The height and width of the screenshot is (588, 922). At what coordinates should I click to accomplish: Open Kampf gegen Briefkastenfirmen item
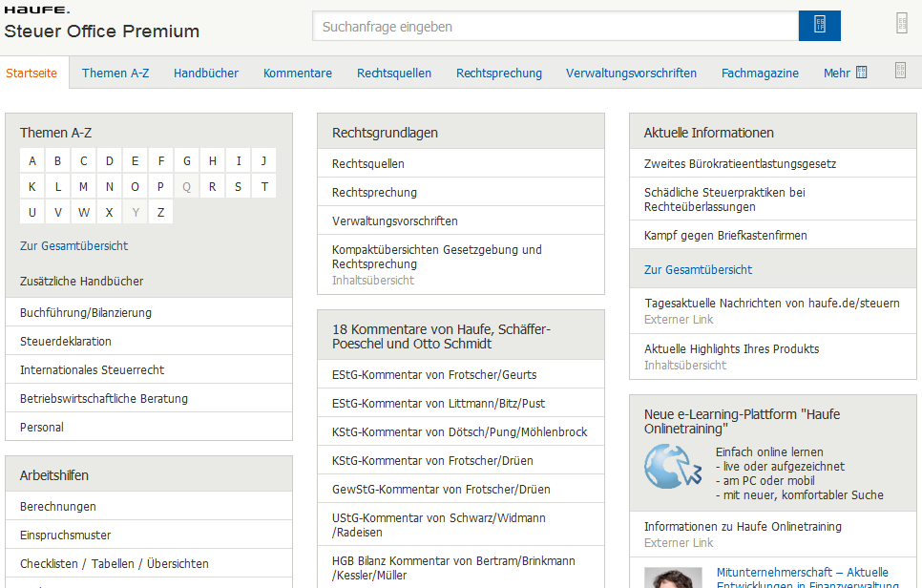pos(773,235)
